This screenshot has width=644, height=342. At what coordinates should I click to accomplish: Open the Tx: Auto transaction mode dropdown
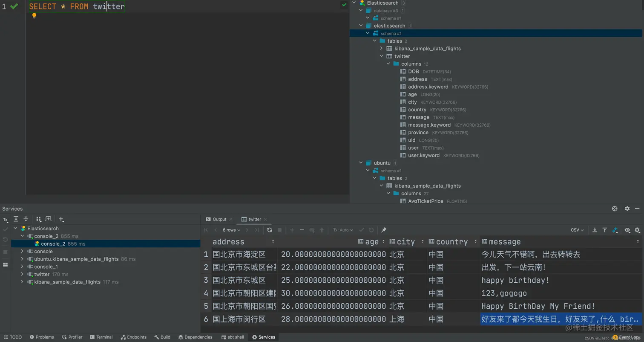342,230
